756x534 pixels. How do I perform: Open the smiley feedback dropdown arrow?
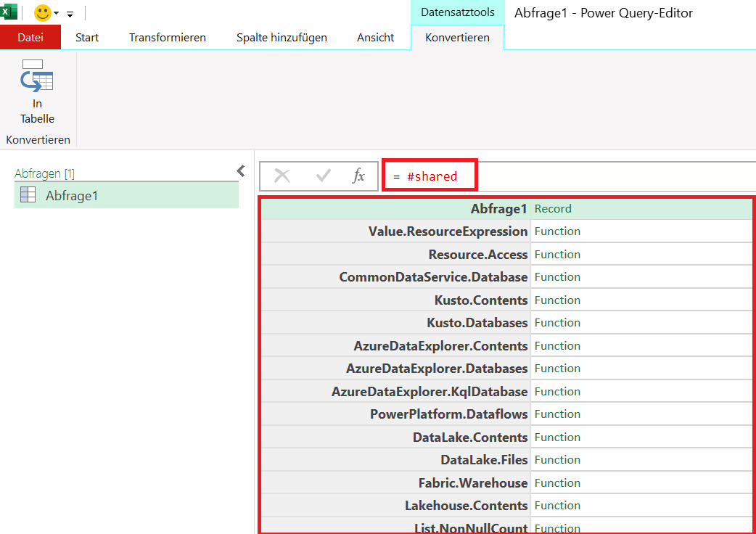pyautogui.click(x=57, y=13)
